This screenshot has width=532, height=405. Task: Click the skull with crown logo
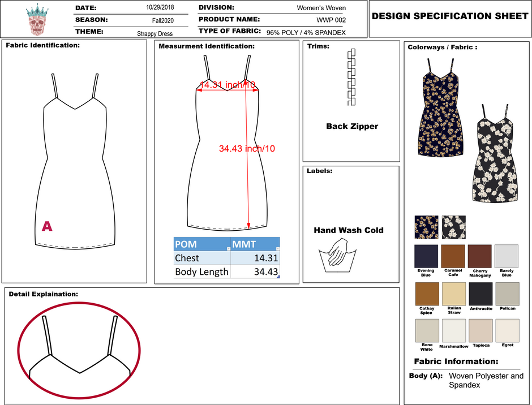pyautogui.click(x=37, y=20)
